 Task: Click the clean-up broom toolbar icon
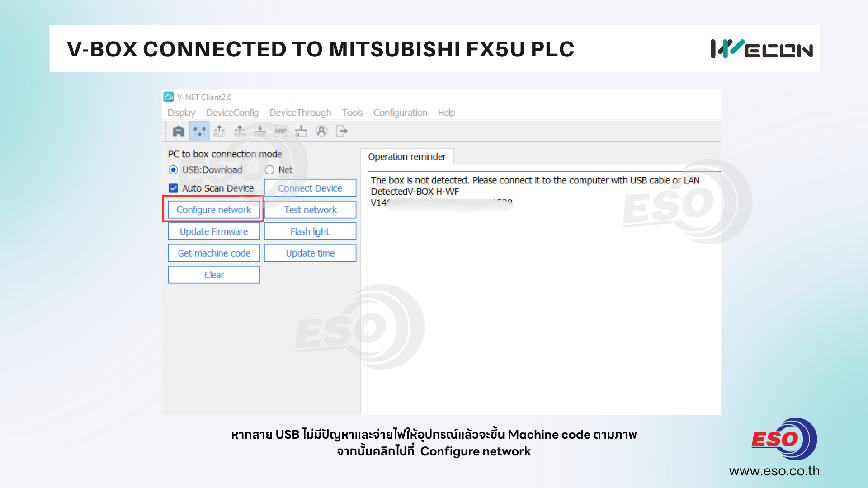point(301,131)
